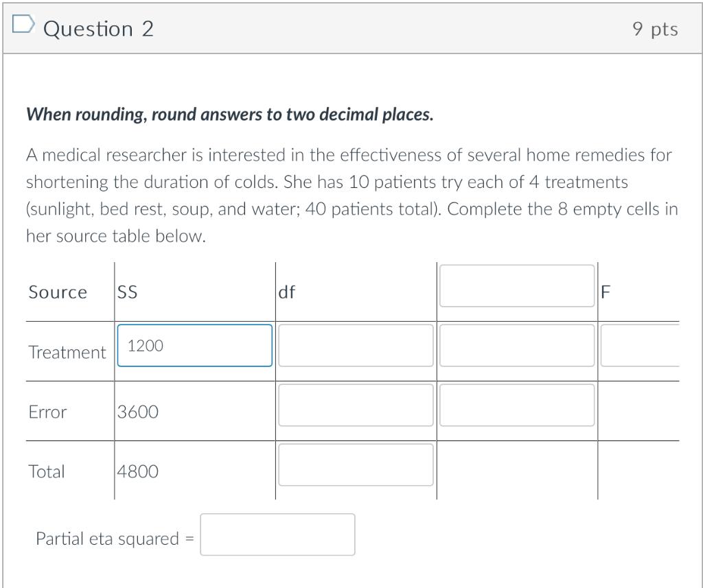This screenshot has height=588, width=703.
Task: Click the flag icon beside Question 2
Action: click(x=24, y=23)
